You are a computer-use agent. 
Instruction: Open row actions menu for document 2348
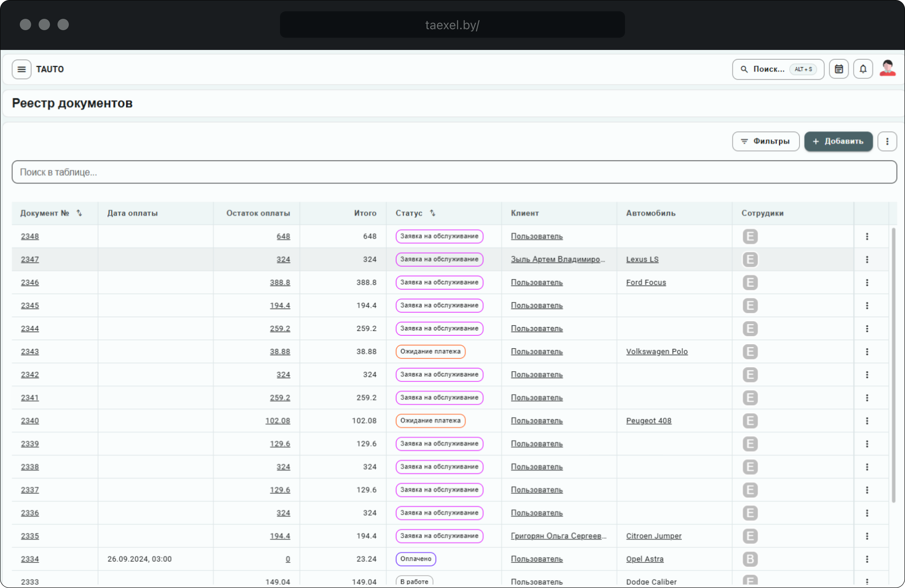867,237
